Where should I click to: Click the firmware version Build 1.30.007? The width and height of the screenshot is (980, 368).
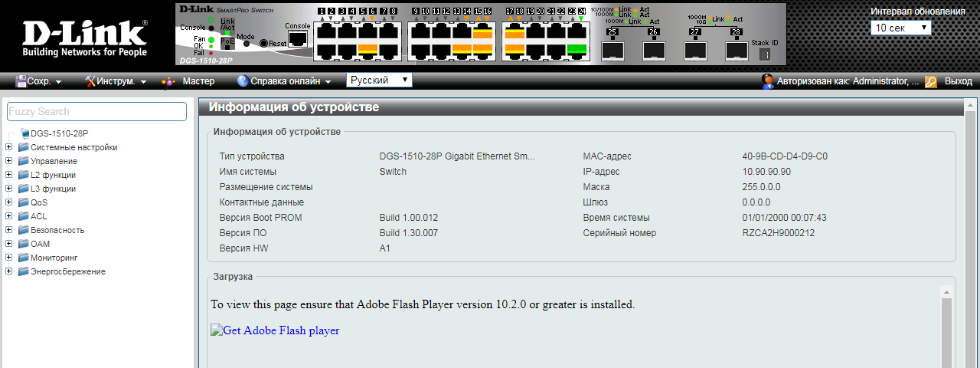pyautogui.click(x=409, y=233)
